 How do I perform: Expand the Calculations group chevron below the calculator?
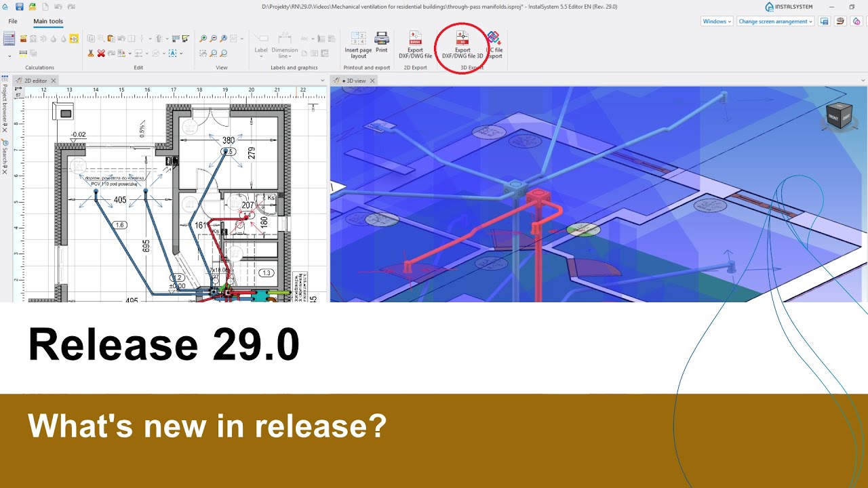[x=9, y=56]
